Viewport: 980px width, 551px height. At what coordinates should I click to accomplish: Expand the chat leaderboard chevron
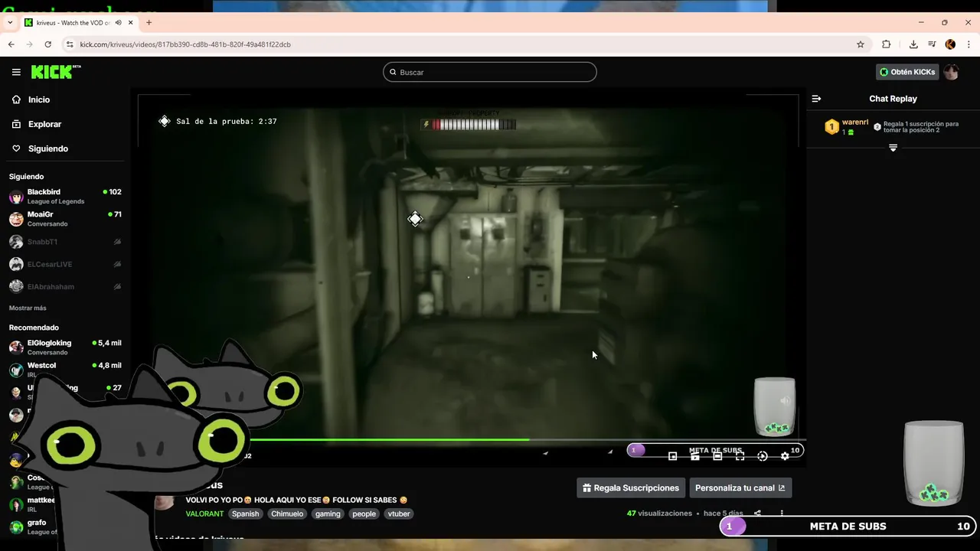pyautogui.click(x=893, y=148)
